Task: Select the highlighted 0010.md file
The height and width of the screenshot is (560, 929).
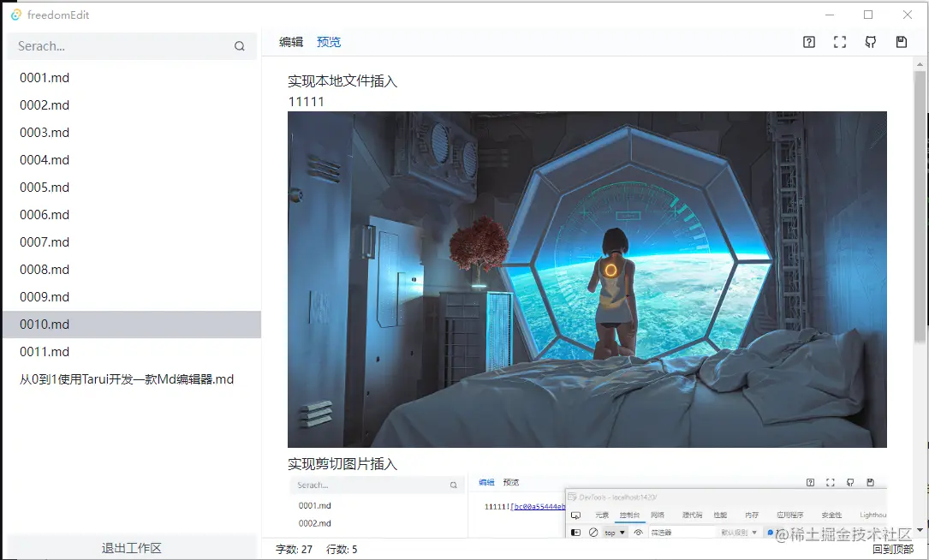Action: tap(132, 325)
